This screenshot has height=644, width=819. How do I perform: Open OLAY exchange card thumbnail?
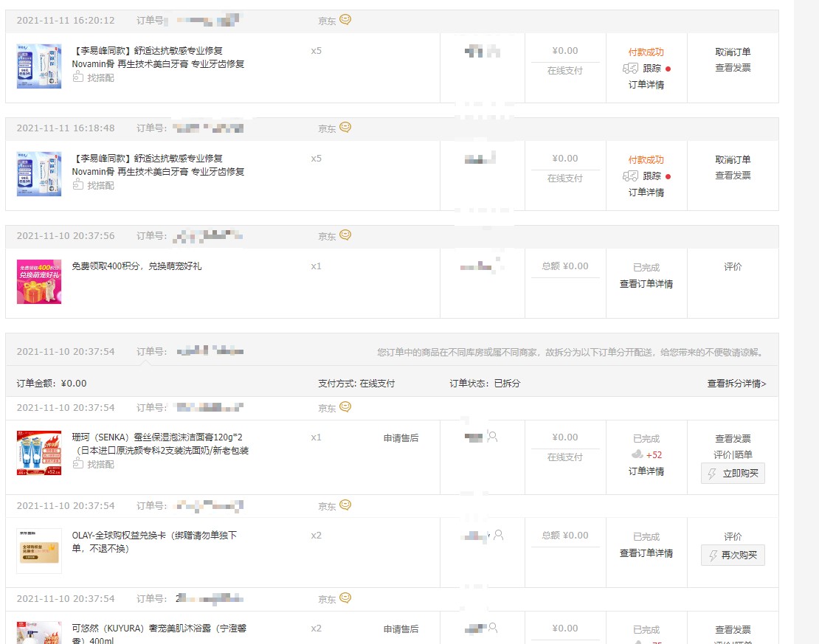[39, 551]
